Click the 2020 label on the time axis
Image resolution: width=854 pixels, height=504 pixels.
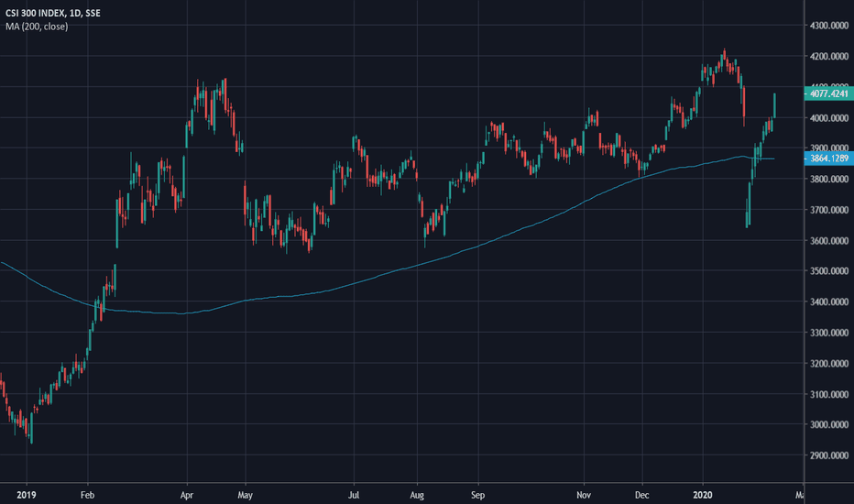pyautogui.click(x=703, y=495)
